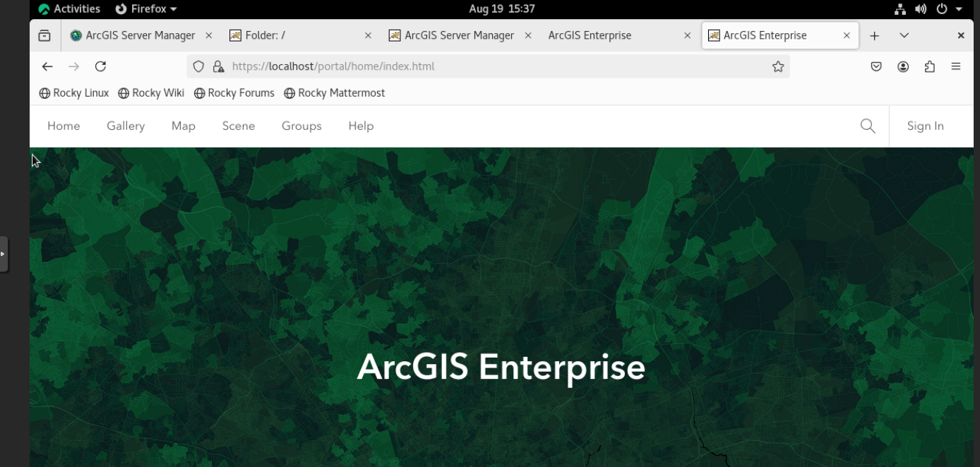The image size is (980, 467).
Task: Reload the page with the refresh icon
Action: [100, 66]
